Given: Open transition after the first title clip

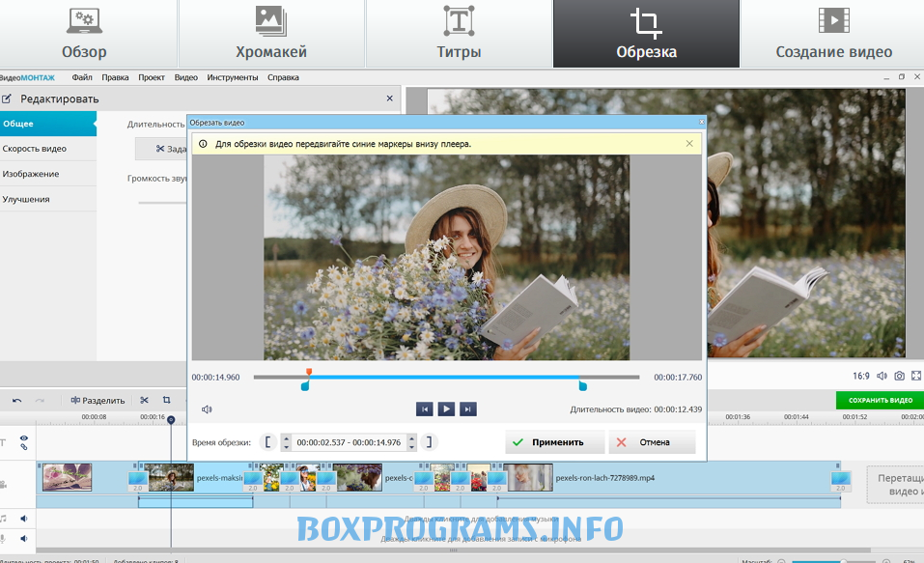Looking at the screenshot, I should [x=138, y=481].
